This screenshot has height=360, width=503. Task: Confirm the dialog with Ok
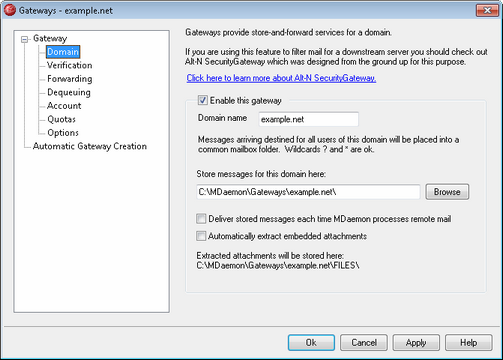[311, 343]
